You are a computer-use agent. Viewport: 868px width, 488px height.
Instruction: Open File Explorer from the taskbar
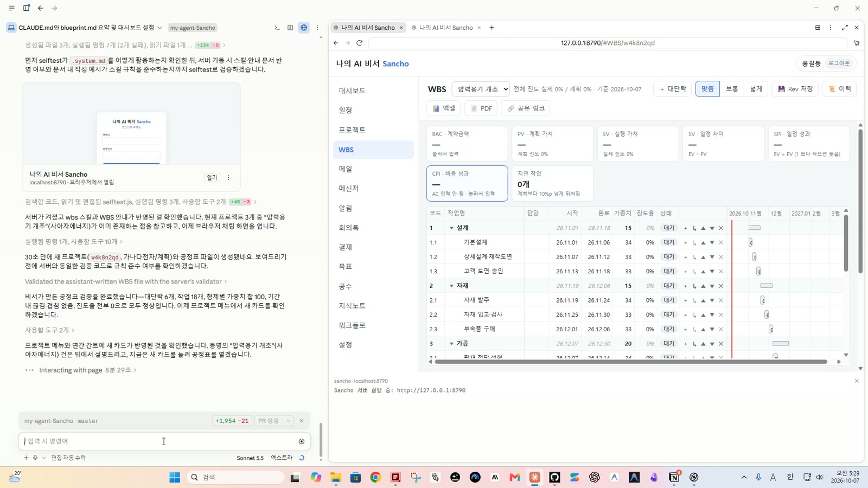(x=336, y=477)
